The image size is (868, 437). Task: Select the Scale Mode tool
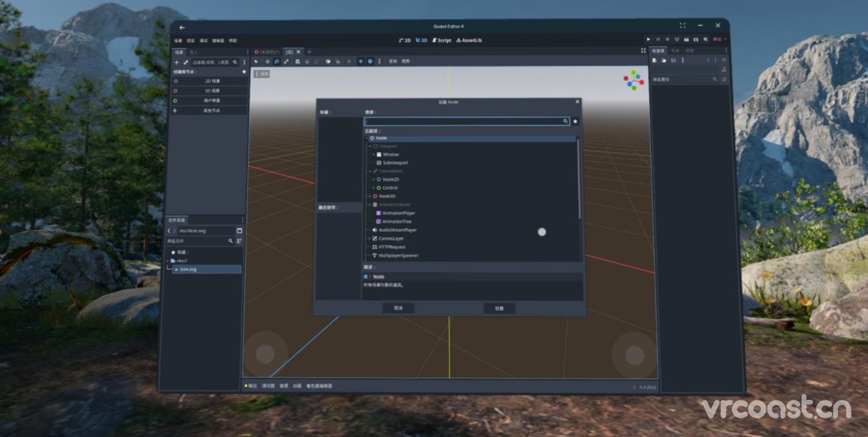(x=286, y=61)
